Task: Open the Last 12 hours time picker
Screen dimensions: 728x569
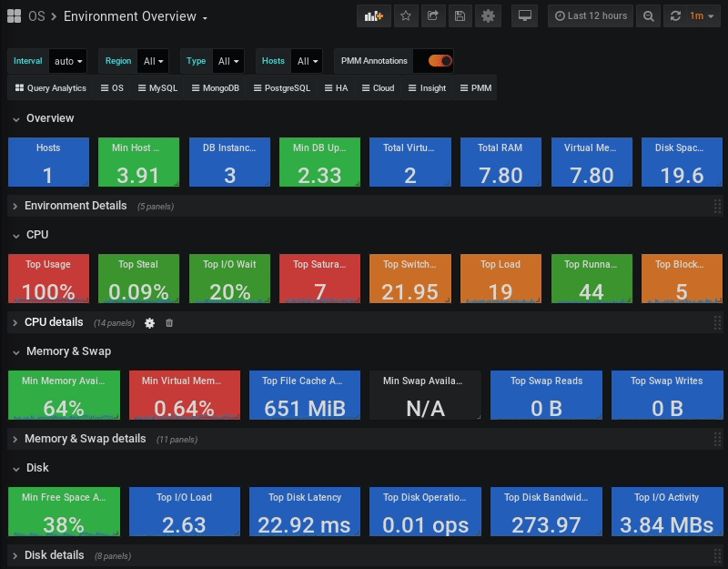Action: point(591,15)
